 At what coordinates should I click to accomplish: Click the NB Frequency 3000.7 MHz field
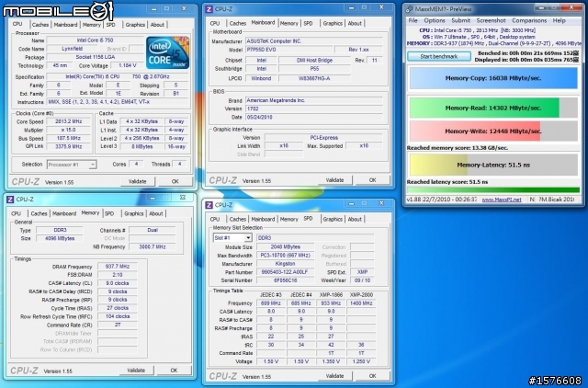(x=153, y=247)
